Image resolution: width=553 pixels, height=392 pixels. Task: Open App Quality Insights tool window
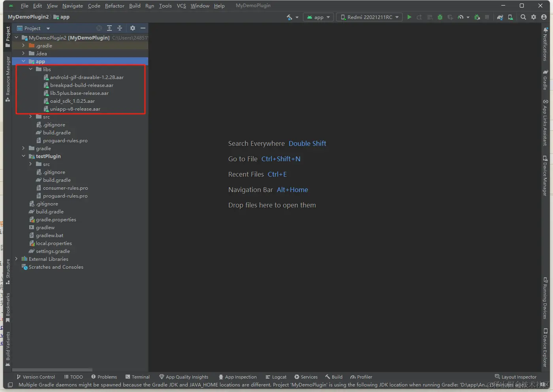pyautogui.click(x=184, y=377)
